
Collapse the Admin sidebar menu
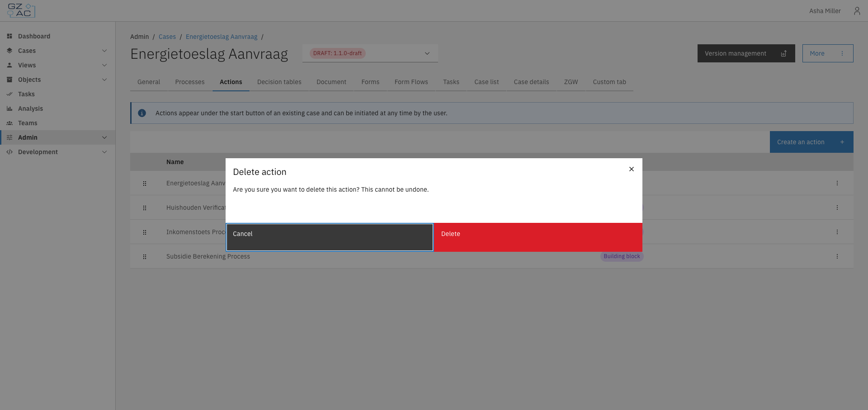coord(104,137)
